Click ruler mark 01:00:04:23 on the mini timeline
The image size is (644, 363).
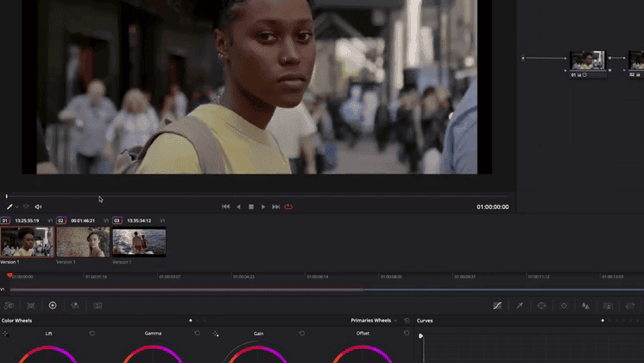[243, 277]
